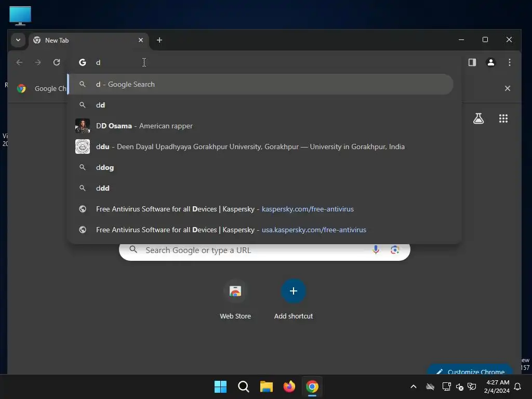This screenshot has height=399, width=532.
Task: Select the 'ddd' search suggestion
Action: click(x=261, y=188)
